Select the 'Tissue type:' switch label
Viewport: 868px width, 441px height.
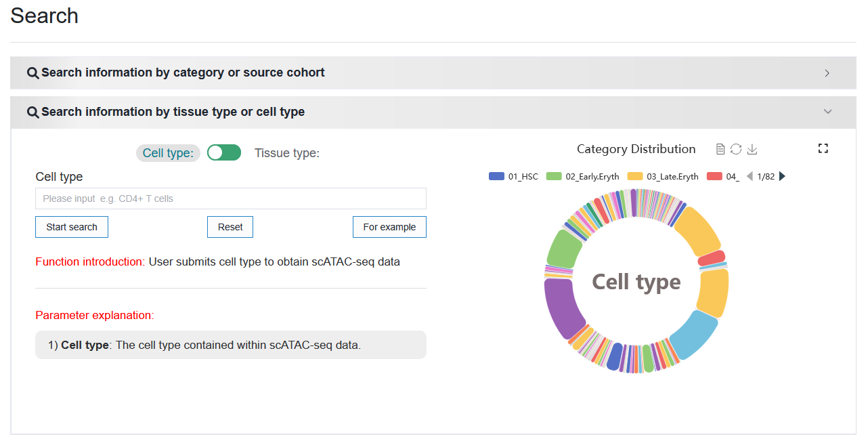(287, 153)
